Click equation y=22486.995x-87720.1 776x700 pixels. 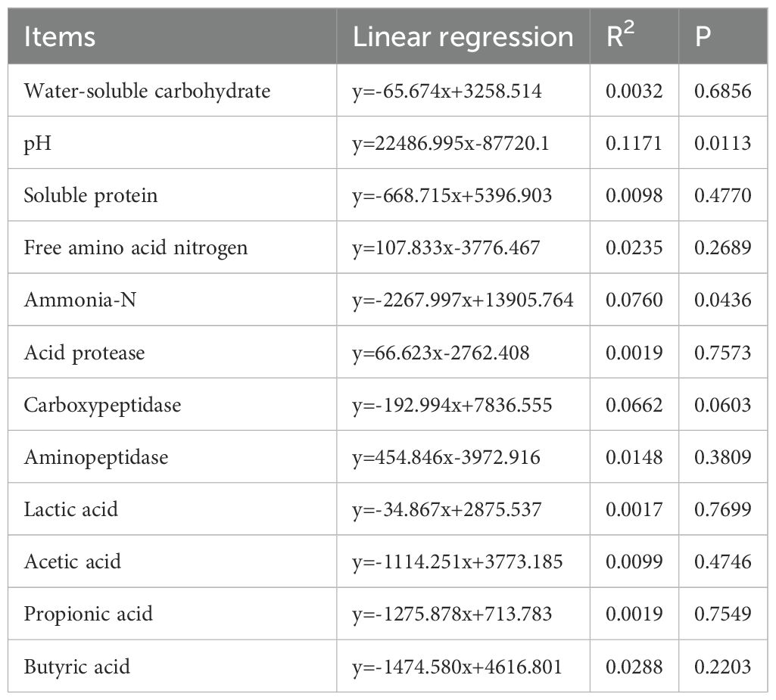[x=451, y=144]
